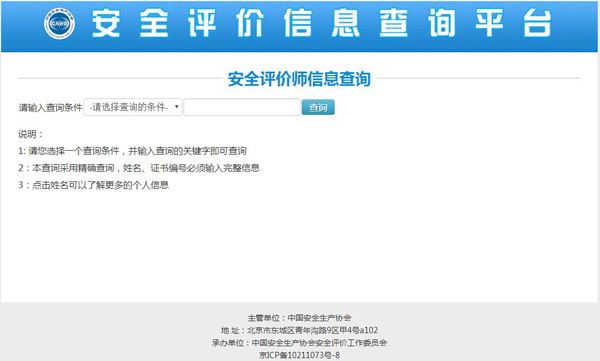Open the query condition dropdown

[x=133, y=107]
